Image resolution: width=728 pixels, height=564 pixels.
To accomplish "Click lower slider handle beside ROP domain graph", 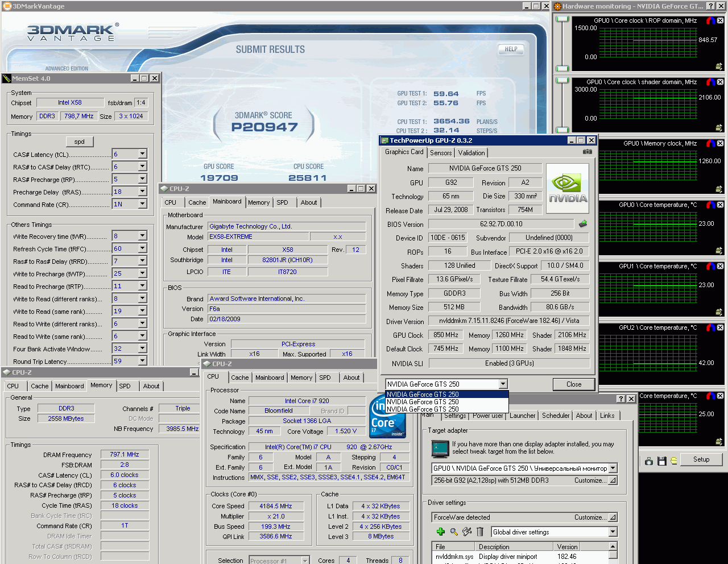I will (x=562, y=69).
